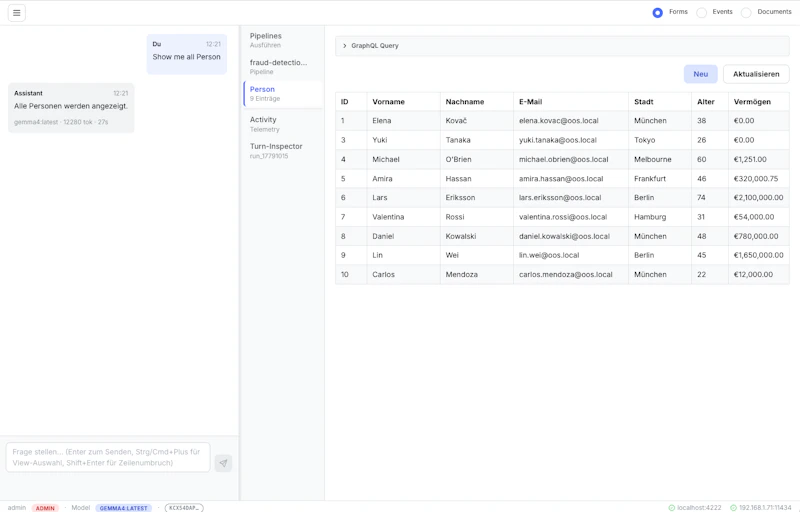
Task: Open the hamburger menu icon
Action: coord(17,13)
